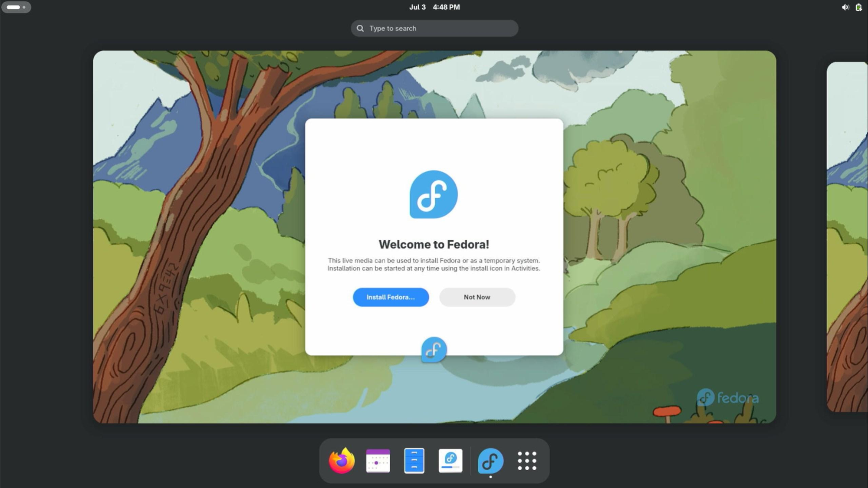Click the battery charging status icon
868x488 pixels.
tap(858, 7)
